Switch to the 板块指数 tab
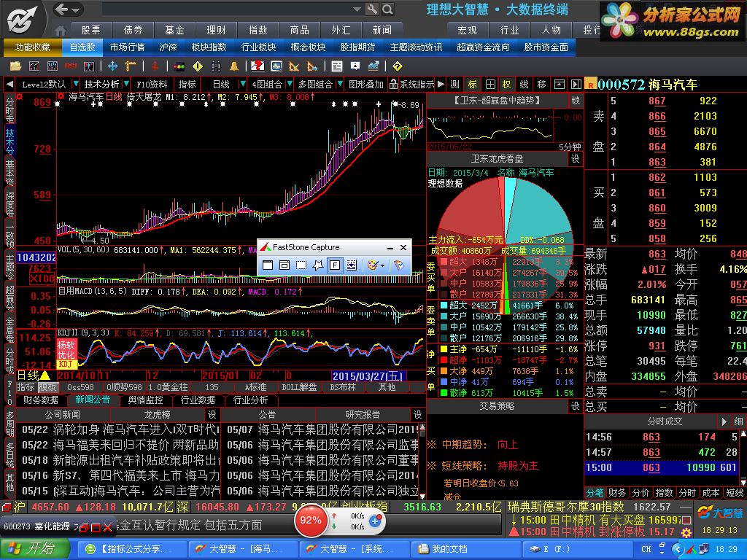 click(209, 47)
